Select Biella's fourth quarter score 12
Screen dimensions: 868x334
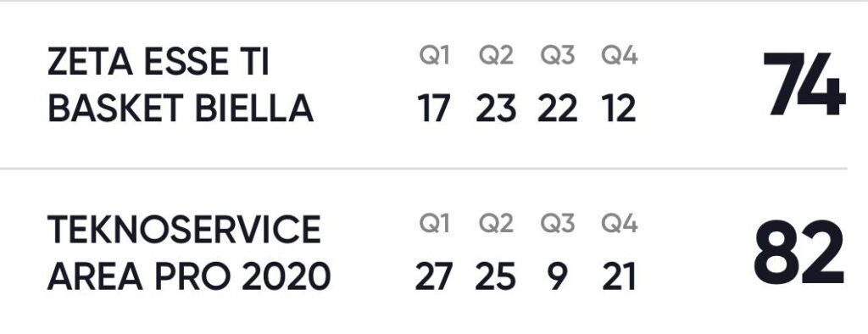(x=619, y=109)
